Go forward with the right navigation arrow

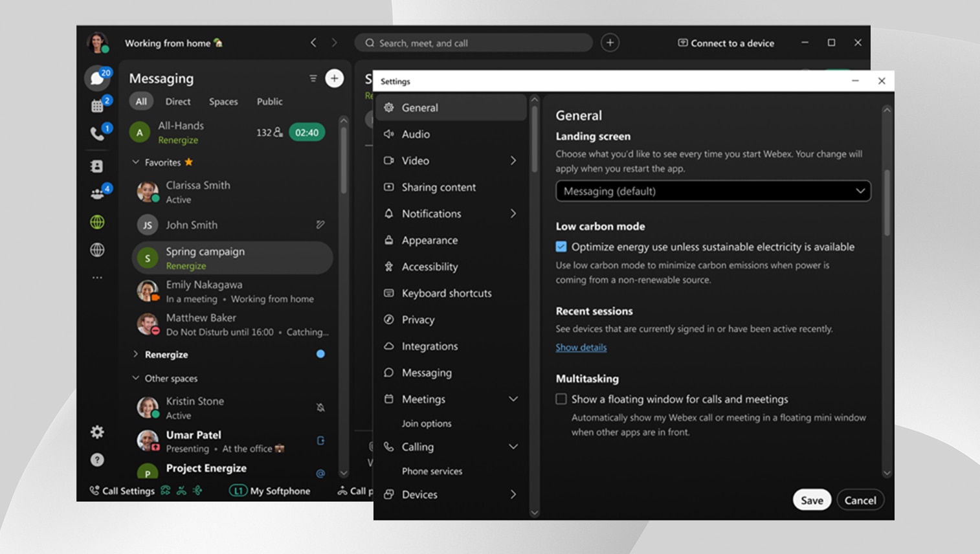coord(334,43)
